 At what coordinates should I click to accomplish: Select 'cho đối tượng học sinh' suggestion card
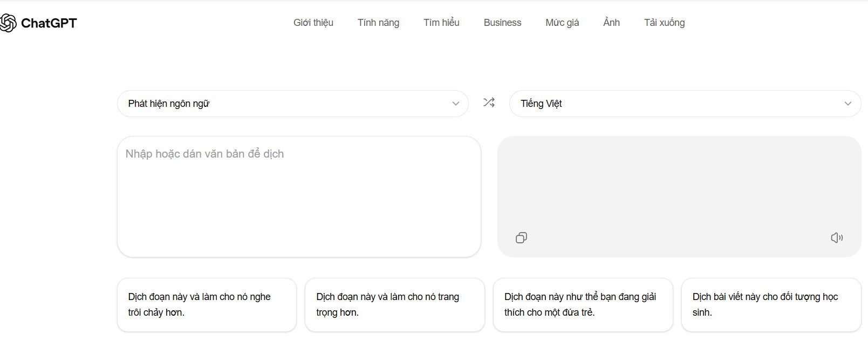click(771, 305)
